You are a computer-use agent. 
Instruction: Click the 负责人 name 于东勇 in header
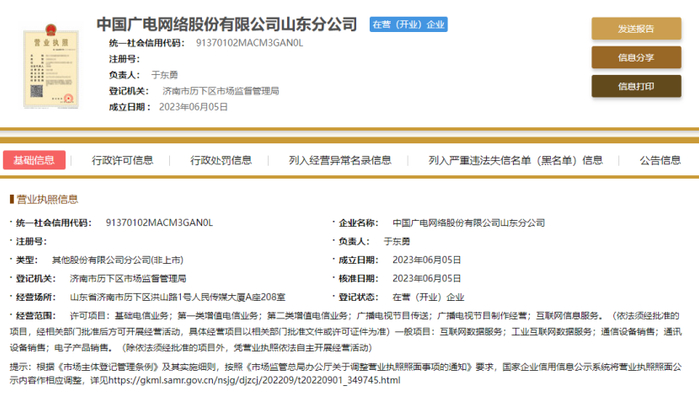[x=164, y=75]
